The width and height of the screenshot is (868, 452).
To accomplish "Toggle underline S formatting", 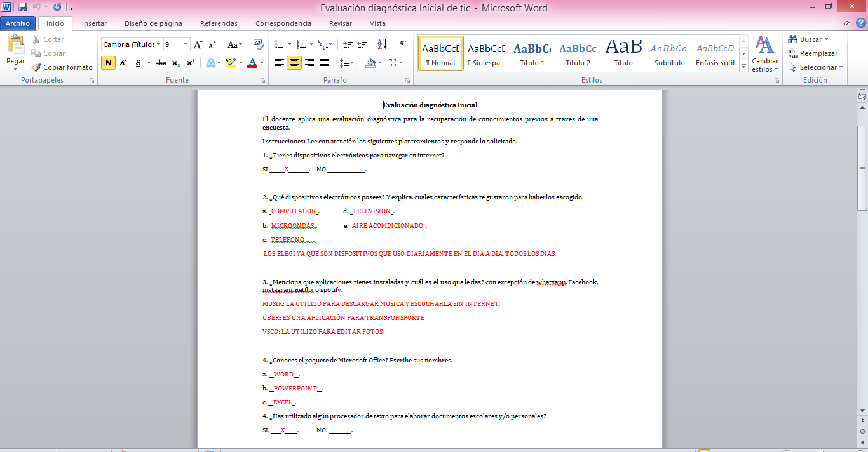I will pyautogui.click(x=138, y=63).
